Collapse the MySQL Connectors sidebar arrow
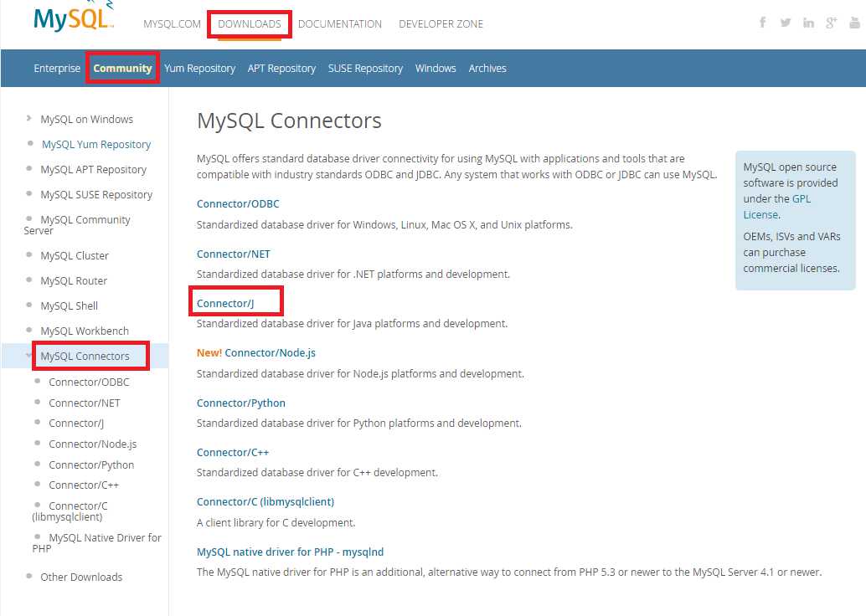This screenshot has width=866, height=616. [x=28, y=356]
